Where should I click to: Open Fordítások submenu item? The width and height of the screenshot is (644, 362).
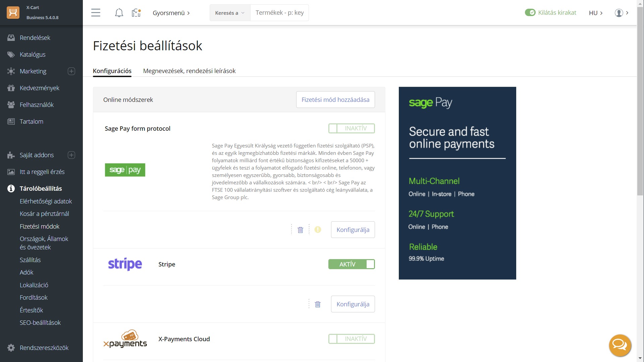pos(34,297)
